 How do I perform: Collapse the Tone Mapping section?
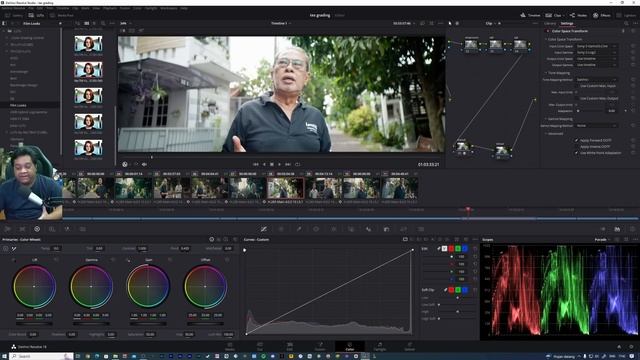click(x=546, y=73)
